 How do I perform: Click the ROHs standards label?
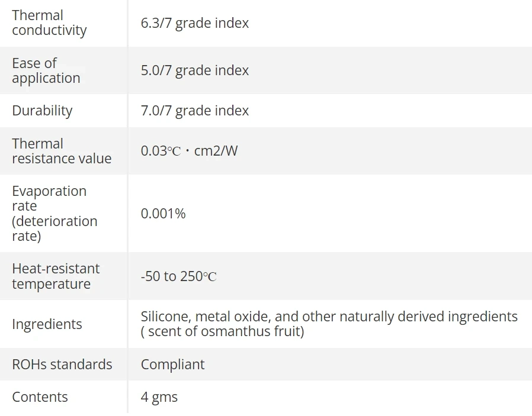62,365
